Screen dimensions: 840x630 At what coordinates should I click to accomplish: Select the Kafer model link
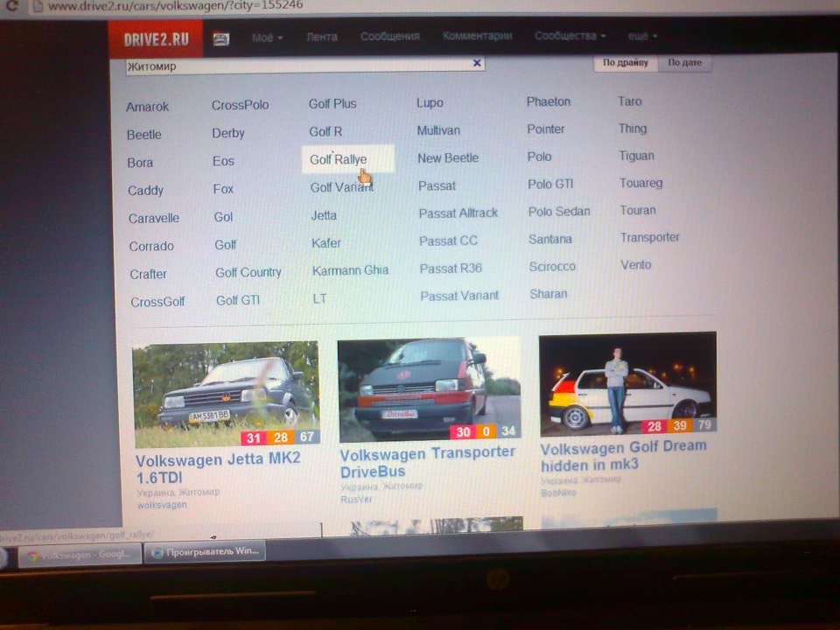pyautogui.click(x=325, y=243)
